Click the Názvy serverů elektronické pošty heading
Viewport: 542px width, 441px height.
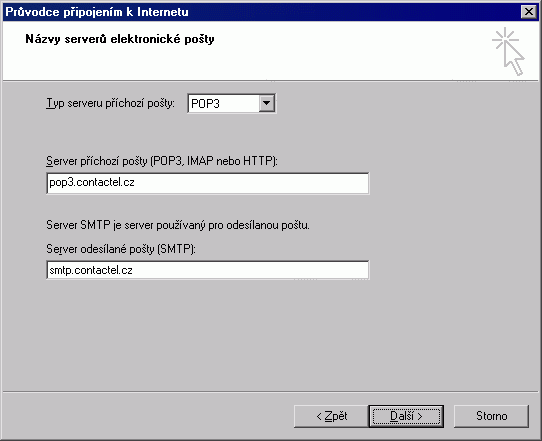120,39
